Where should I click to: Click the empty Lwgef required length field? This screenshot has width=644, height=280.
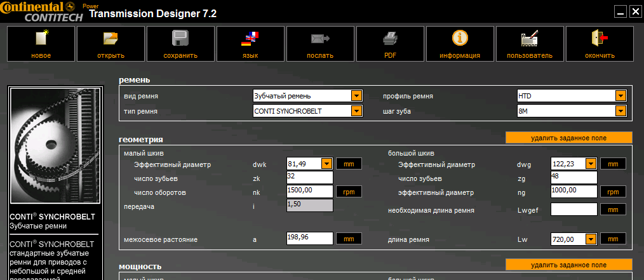point(574,210)
